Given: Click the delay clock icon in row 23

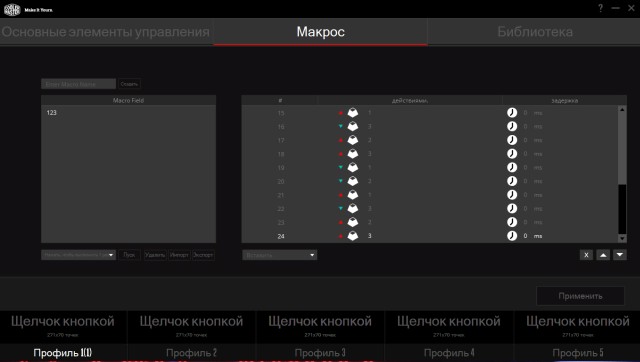Looking at the screenshot, I should click(512, 222).
